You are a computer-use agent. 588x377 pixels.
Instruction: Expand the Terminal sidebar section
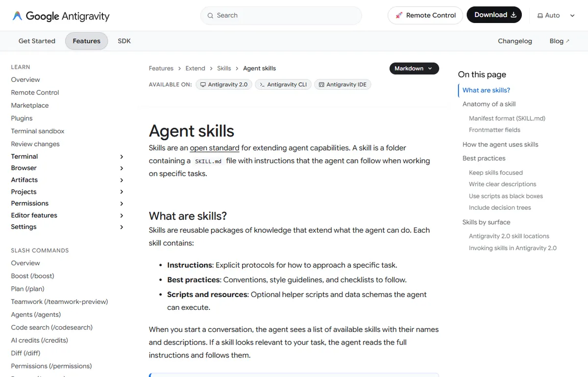[x=122, y=156]
